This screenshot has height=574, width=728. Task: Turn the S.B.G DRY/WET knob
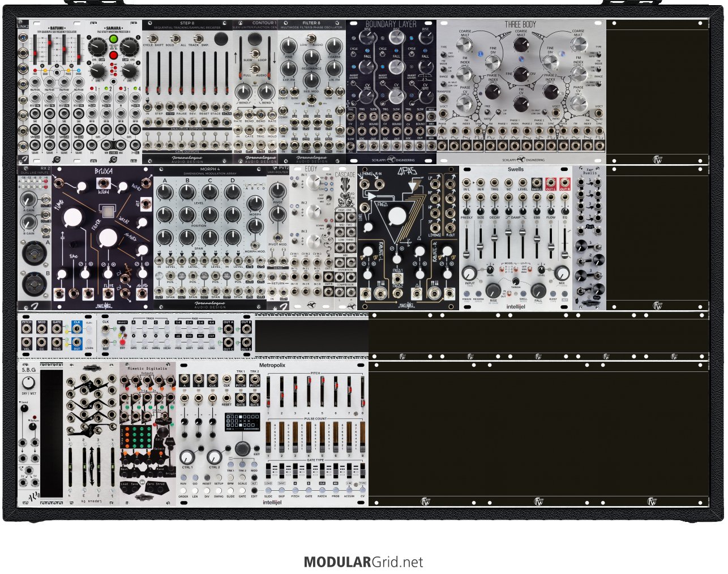28,383
